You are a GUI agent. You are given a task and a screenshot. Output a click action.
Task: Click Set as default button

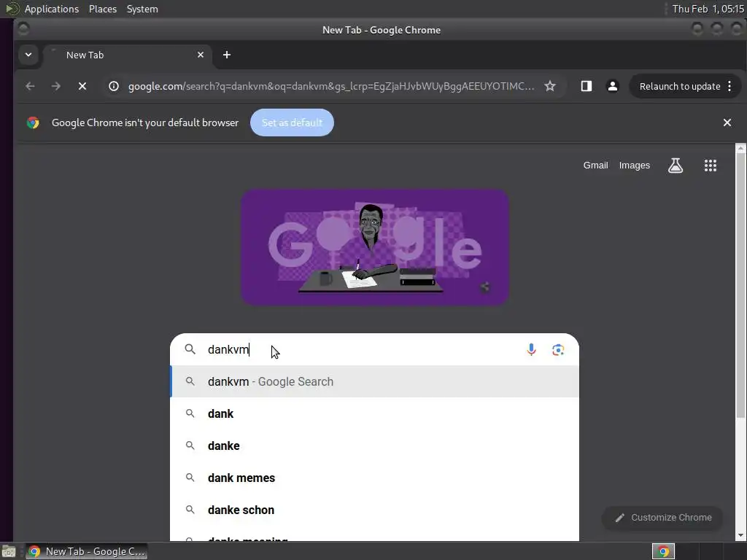click(x=292, y=122)
